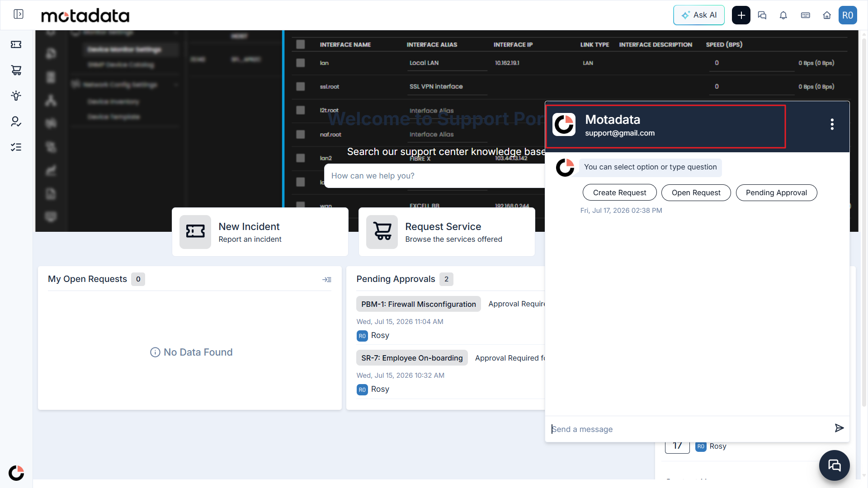This screenshot has height=488, width=868.
Task: Choose the Pending Approval chat option
Action: [776, 192]
